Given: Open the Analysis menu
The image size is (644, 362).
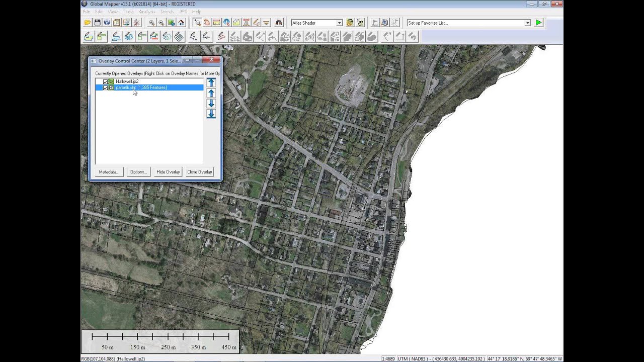Looking at the screenshot, I should (x=147, y=12).
